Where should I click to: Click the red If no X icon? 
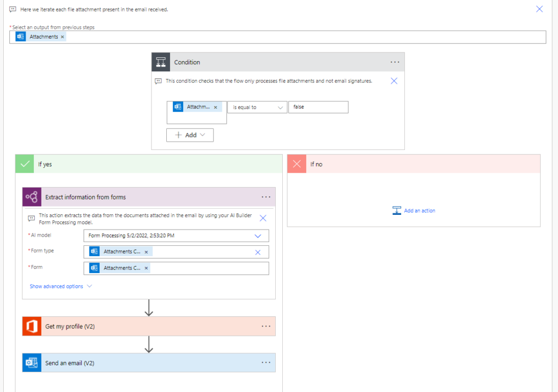(x=297, y=164)
